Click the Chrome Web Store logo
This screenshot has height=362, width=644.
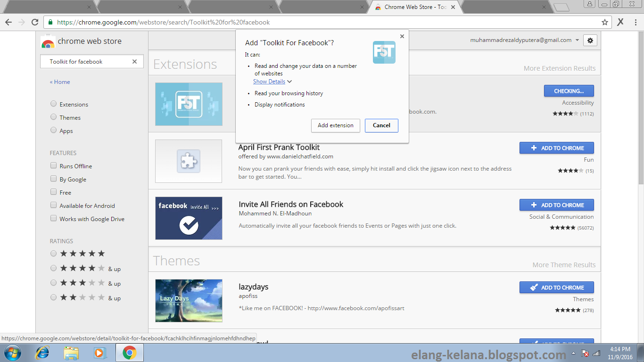pos(48,41)
